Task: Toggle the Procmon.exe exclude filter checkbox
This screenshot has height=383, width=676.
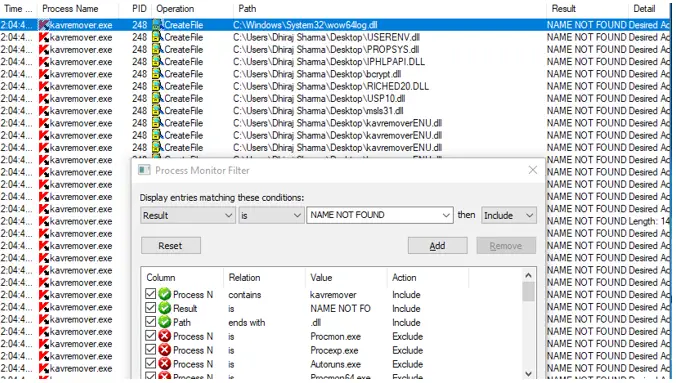Action: [150, 336]
